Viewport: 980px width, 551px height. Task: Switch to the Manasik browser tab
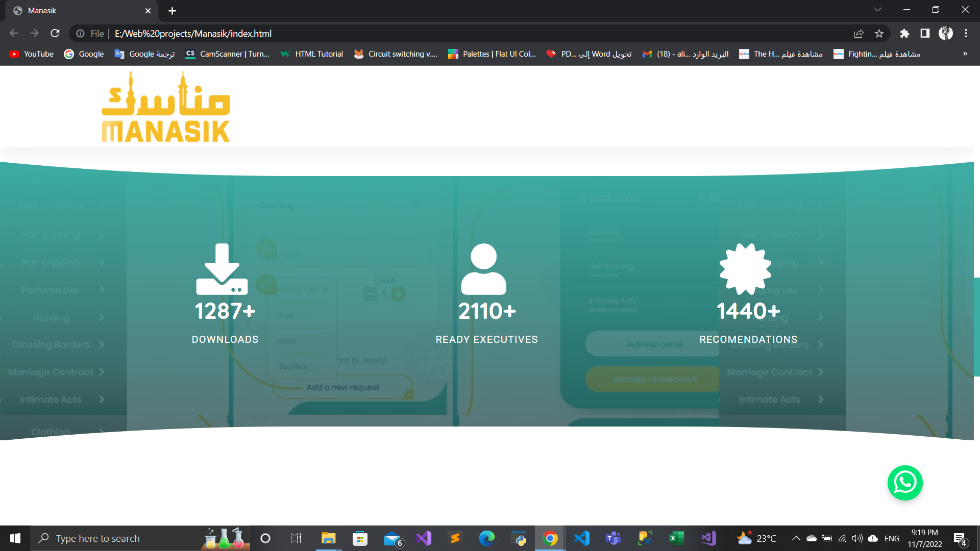pyautogui.click(x=77, y=10)
